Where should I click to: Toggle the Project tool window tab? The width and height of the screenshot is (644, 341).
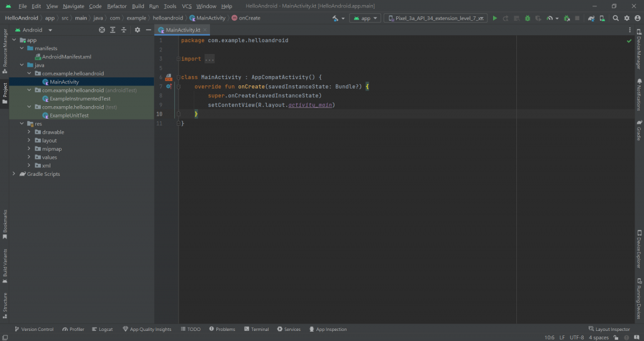pyautogui.click(x=5, y=93)
